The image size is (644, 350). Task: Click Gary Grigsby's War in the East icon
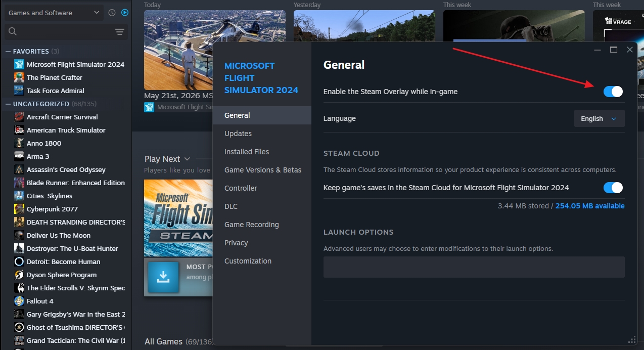click(x=19, y=314)
